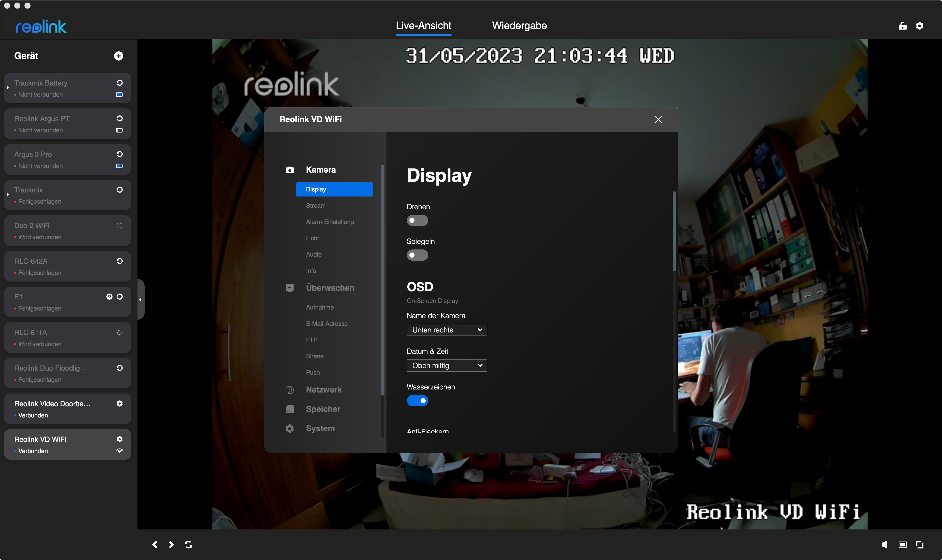This screenshot has height=560, width=942.
Task: Open the Netzwerk settings section
Action: tap(323, 389)
